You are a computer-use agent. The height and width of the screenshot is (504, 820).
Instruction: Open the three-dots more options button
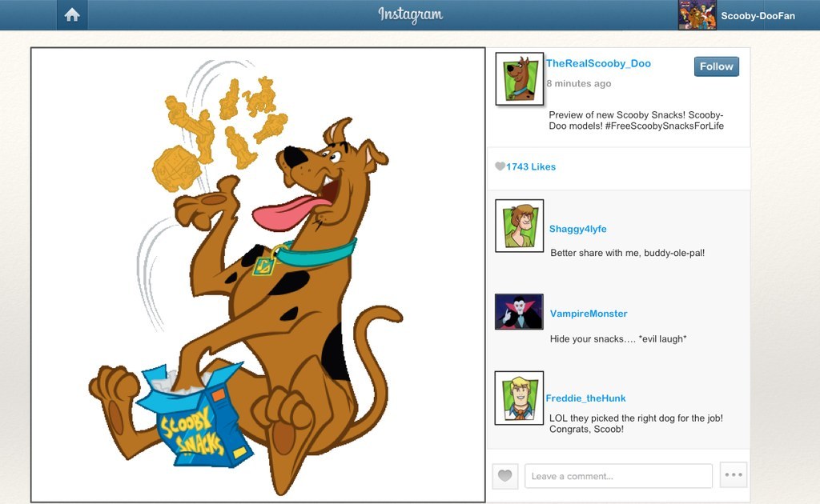click(x=734, y=474)
